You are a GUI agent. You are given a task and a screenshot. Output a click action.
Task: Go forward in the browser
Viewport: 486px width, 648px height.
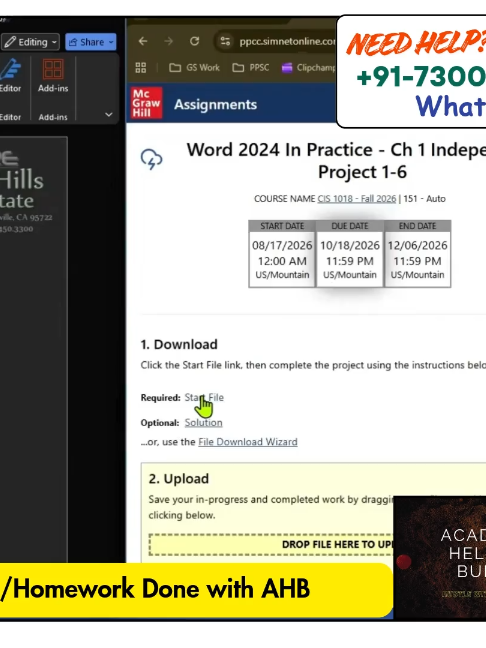[169, 41]
